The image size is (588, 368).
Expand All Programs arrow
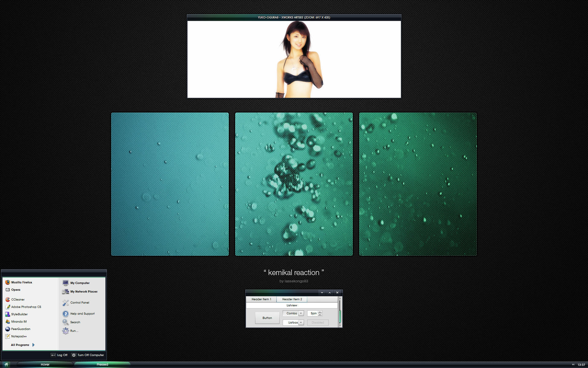[x=33, y=345]
